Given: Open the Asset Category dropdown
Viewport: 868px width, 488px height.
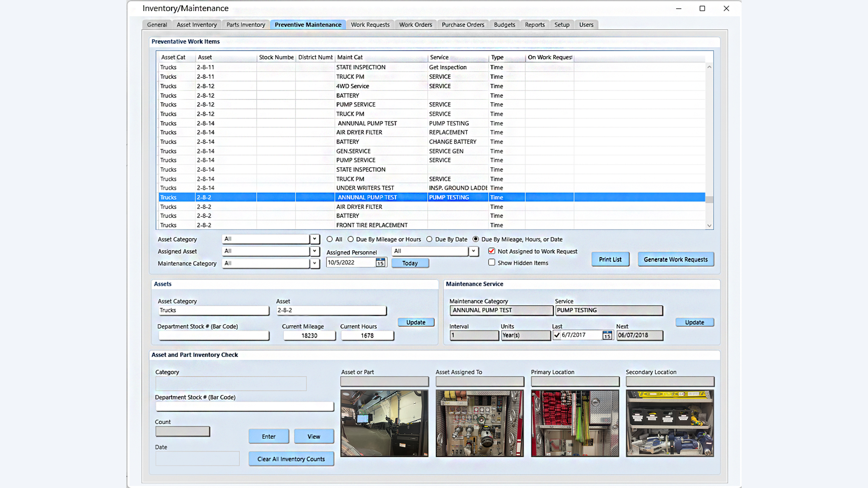Looking at the screenshot, I should [314, 239].
